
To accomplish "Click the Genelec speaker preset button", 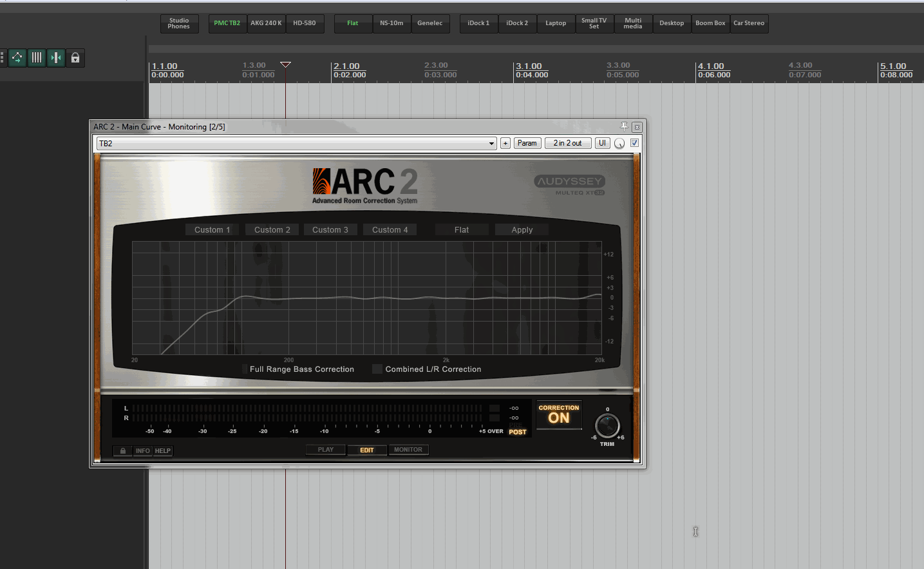I will click(x=429, y=24).
